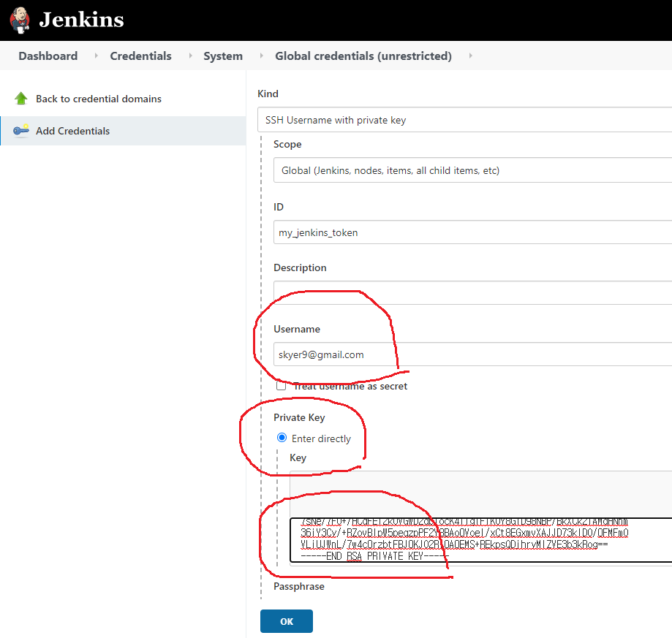
Task: Click the Kind label
Action: [x=268, y=94]
